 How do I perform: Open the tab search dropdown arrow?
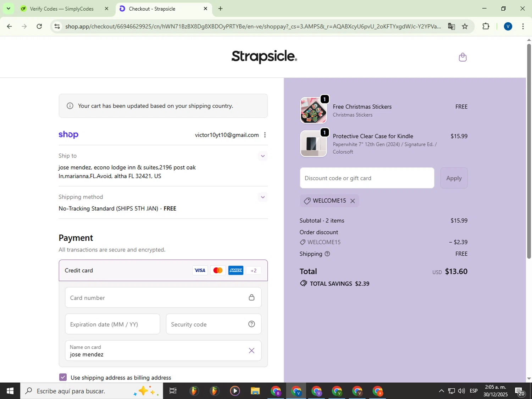(x=8, y=9)
